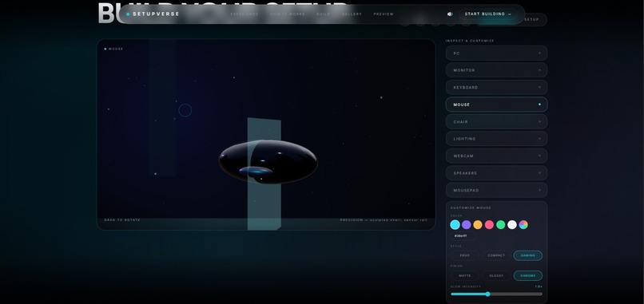Select PC in the inspect list
Viewport: 644px width, 304px height.
click(x=496, y=53)
